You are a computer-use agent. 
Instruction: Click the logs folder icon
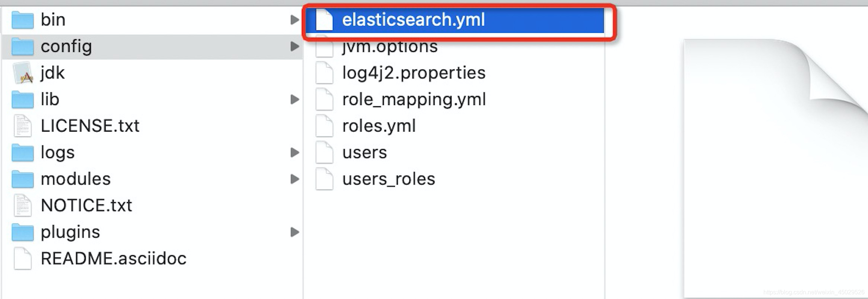pyautogui.click(x=23, y=152)
